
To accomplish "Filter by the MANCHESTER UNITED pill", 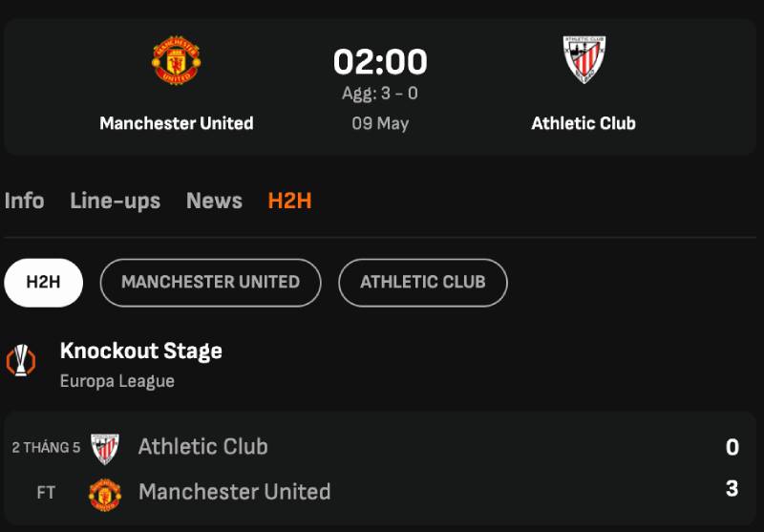I will 210,283.
